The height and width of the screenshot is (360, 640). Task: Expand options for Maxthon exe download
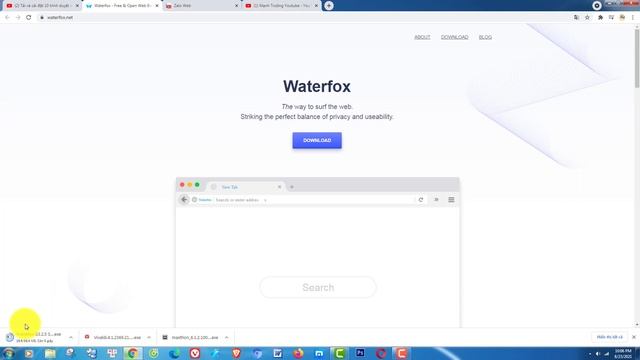[x=227, y=338]
